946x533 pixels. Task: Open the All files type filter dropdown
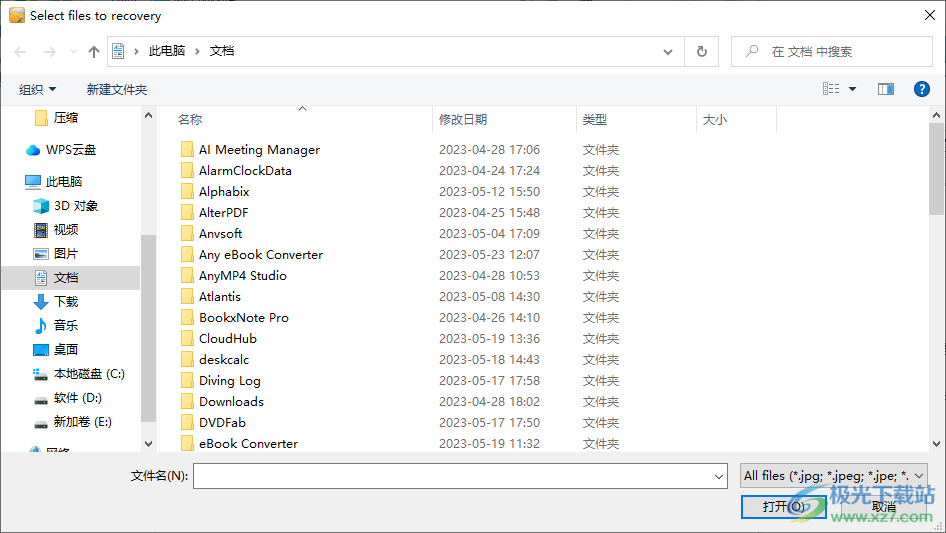tap(834, 476)
